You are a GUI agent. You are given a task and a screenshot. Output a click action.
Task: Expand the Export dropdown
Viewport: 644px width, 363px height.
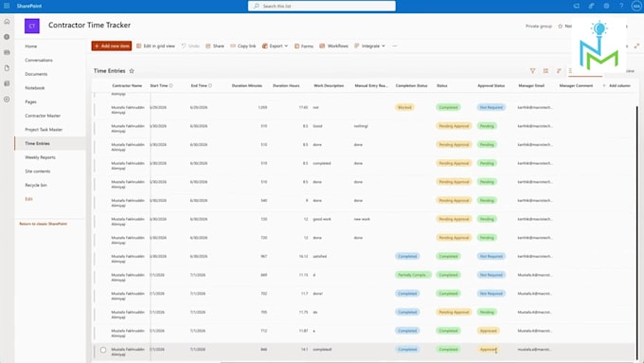(276, 46)
